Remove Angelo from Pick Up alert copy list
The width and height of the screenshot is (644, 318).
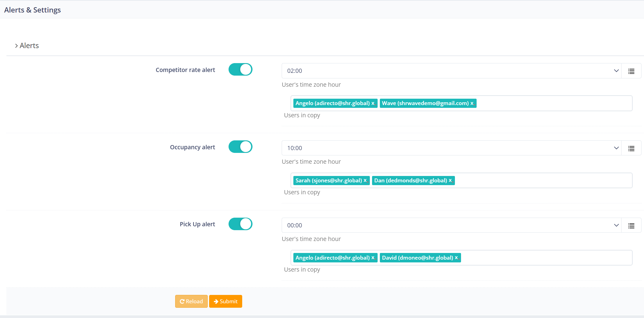click(x=373, y=258)
